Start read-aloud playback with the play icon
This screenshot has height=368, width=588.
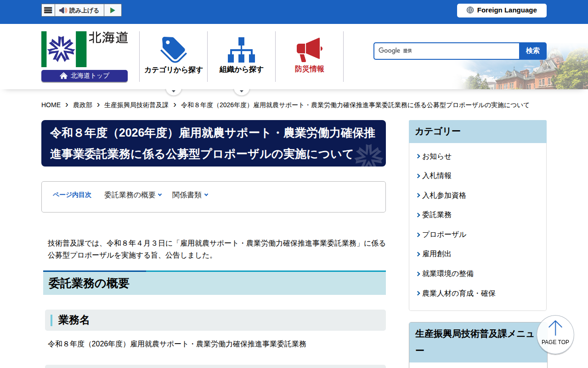point(113,10)
